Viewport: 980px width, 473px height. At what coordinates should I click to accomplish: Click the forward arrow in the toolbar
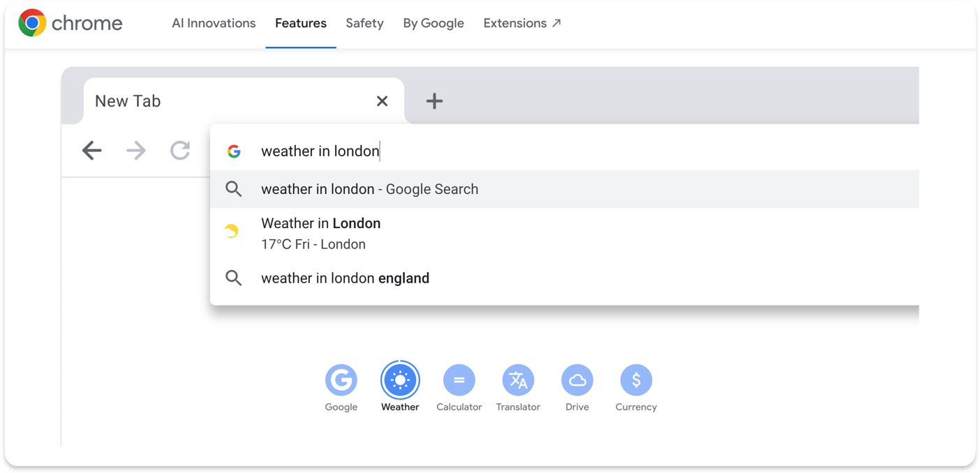point(136,150)
